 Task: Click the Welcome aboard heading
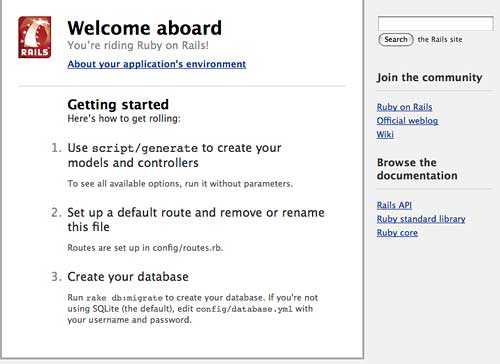coord(145,28)
